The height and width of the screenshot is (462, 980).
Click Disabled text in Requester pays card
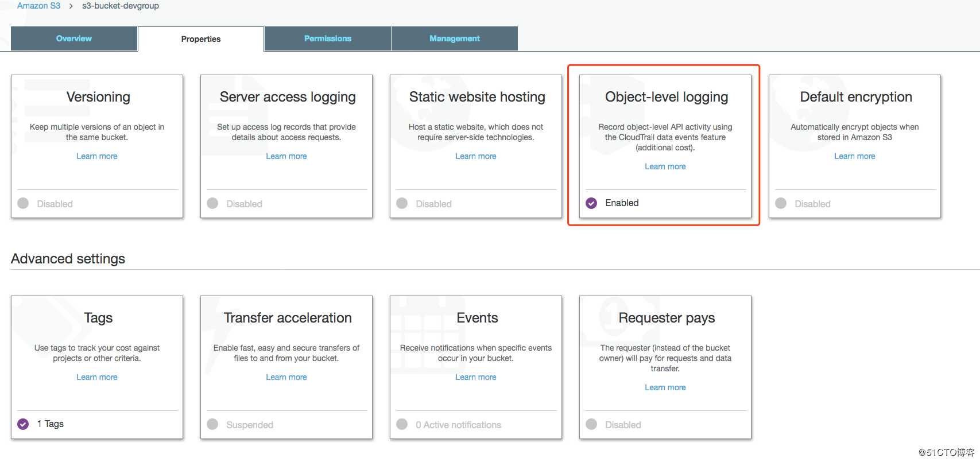[x=623, y=425]
